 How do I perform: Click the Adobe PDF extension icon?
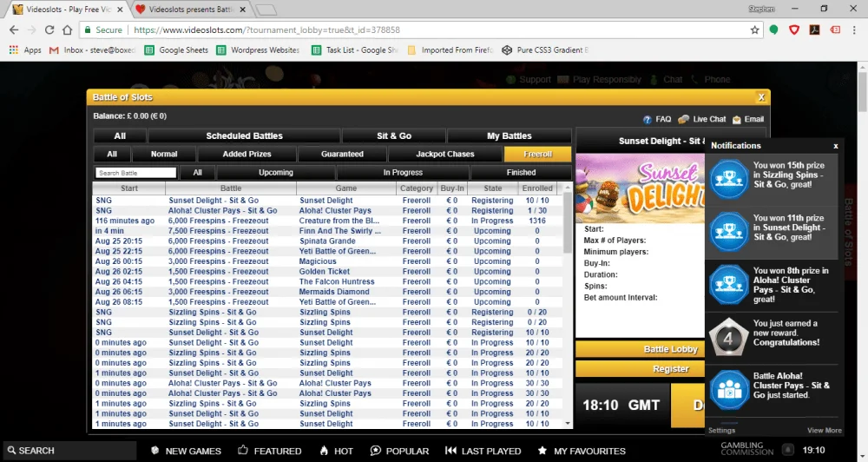(814, 30)
